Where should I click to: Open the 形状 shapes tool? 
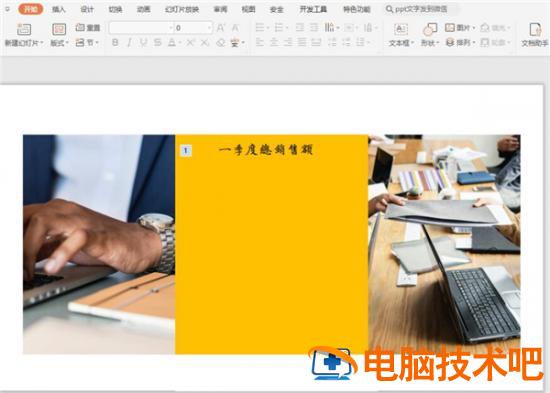pyautogui.click(x=430, y=29)
